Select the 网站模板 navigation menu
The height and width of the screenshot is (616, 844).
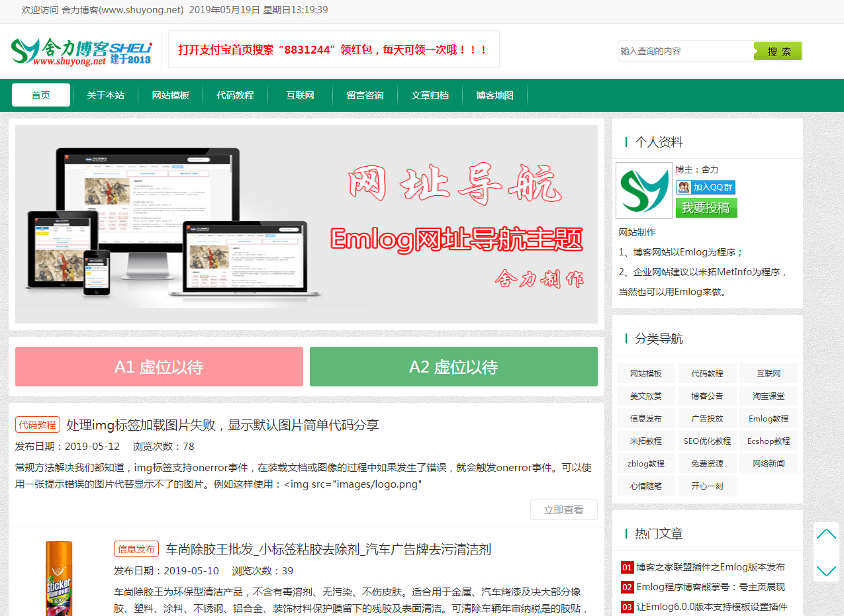pos(170,95)
